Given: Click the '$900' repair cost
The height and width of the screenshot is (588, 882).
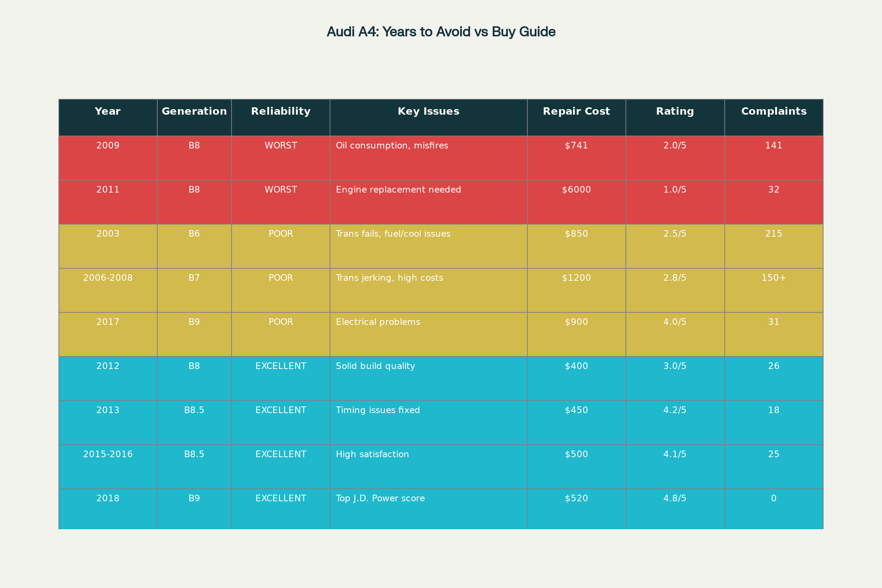Looking at the screenshot, I should [x=576, y=322].
